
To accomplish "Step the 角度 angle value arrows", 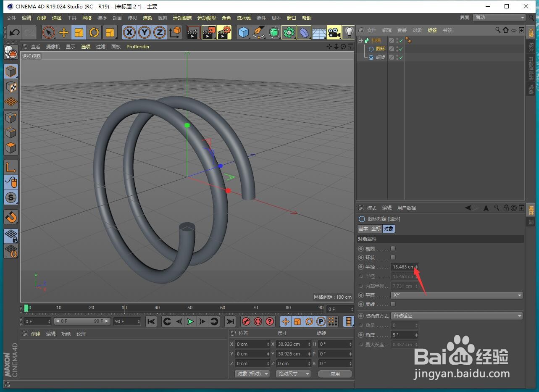I will (416, 335).
